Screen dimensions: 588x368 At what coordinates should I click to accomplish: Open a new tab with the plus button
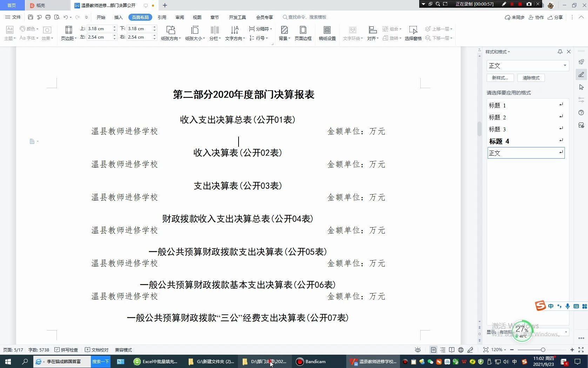point(165,5)
